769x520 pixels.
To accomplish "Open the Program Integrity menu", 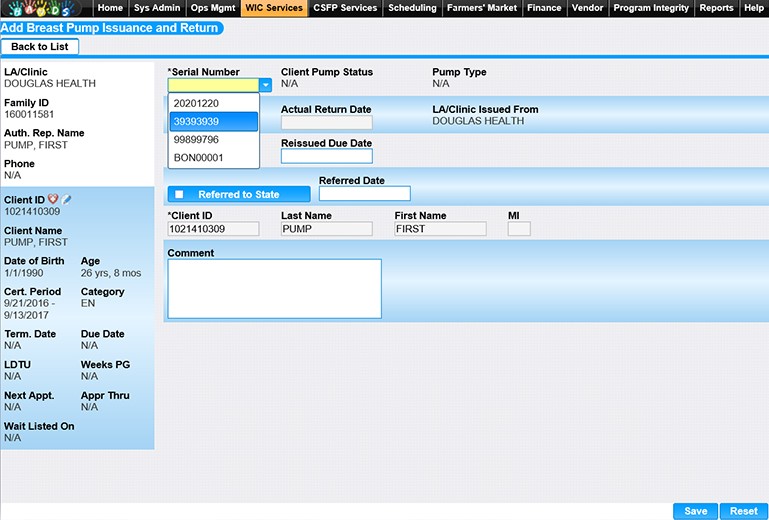I will [x=651, y=8].
